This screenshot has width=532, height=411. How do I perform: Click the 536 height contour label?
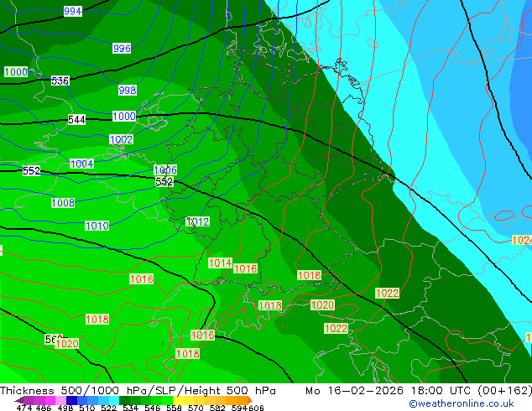[x=60, y=81]
